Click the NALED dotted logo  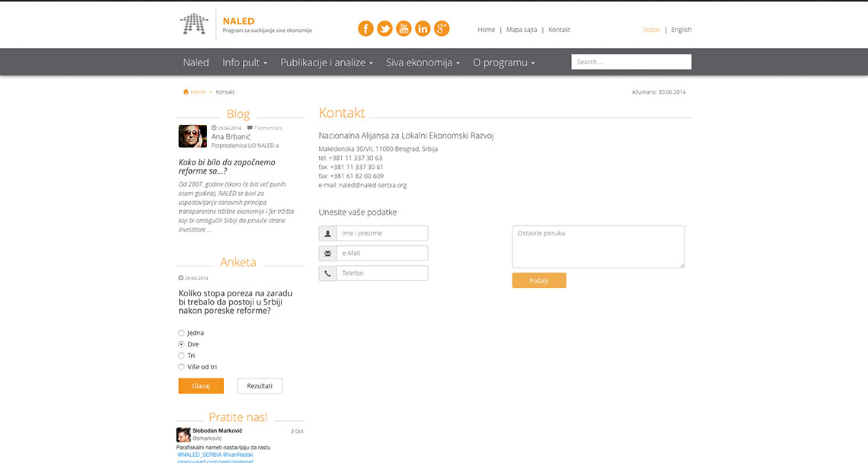194,24
